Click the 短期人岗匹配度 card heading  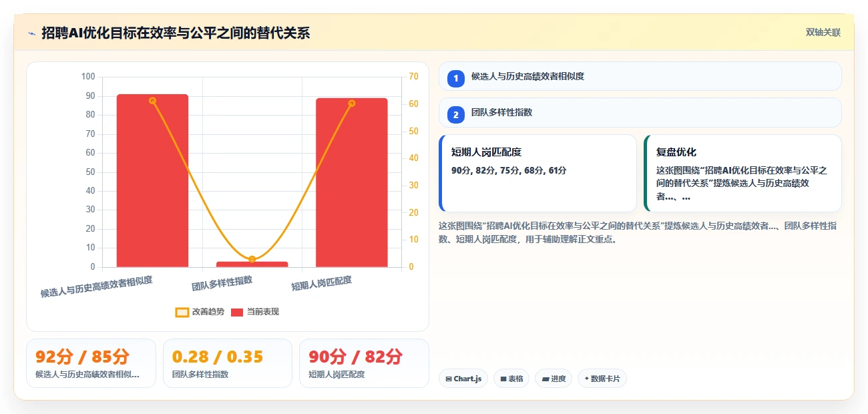coord(486,152)
